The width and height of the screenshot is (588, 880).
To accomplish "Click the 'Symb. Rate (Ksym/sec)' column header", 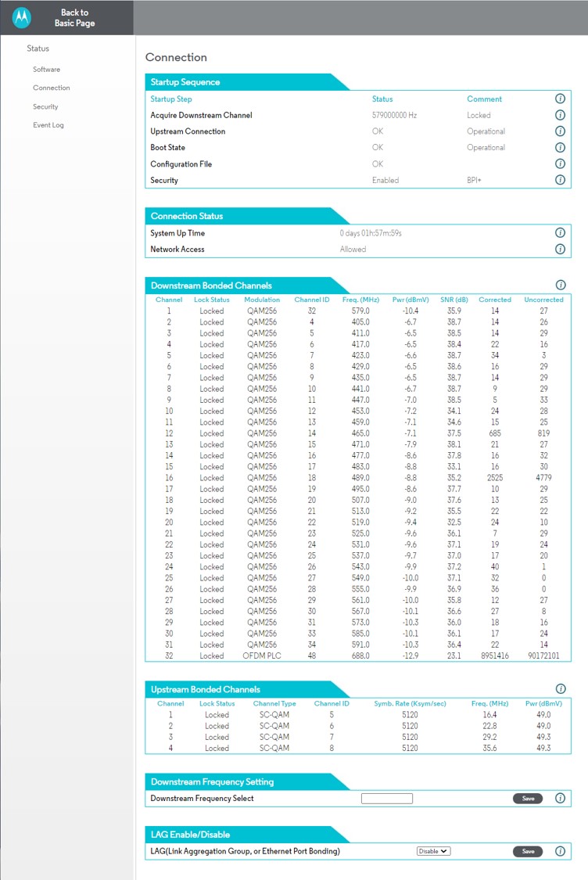I will pyautogui.click(x=411, y=703).
